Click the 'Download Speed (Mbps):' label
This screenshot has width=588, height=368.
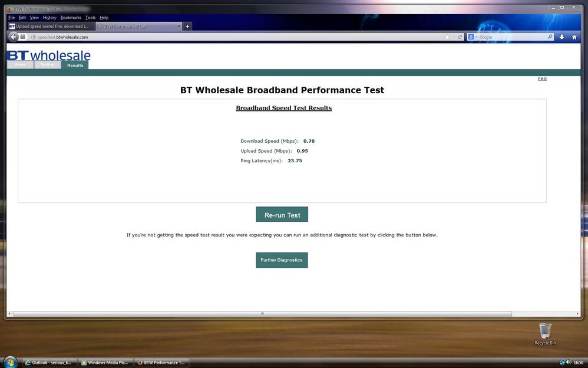(x=270, y=141)
